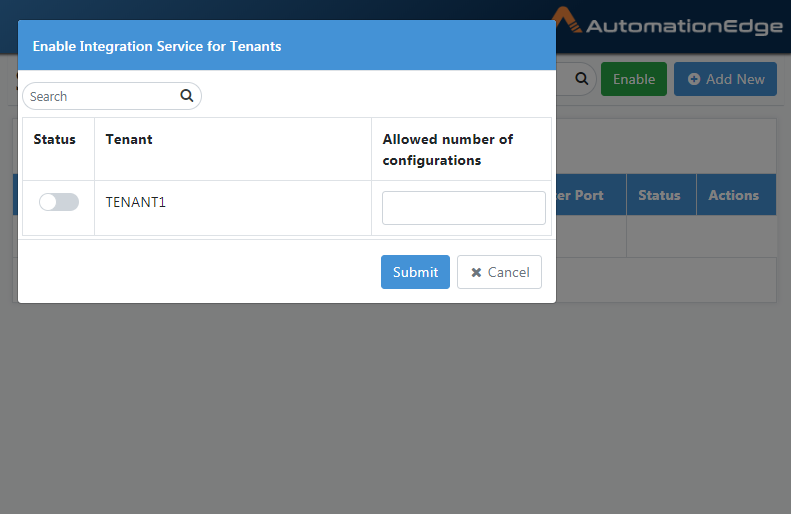
Task: Click the Enable Integration Service dialog title
Action: pos(157,46)
